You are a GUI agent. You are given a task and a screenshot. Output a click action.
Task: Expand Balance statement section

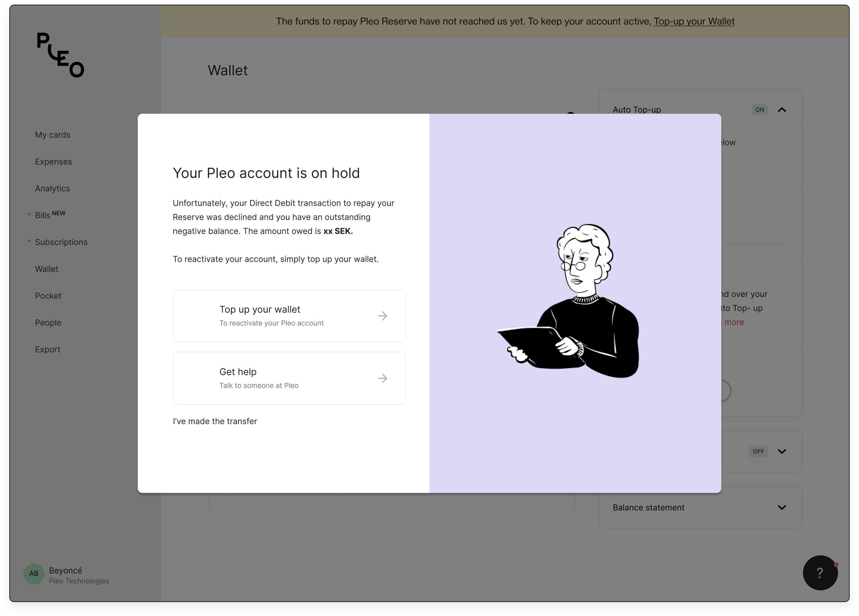(x=782, y=507)
